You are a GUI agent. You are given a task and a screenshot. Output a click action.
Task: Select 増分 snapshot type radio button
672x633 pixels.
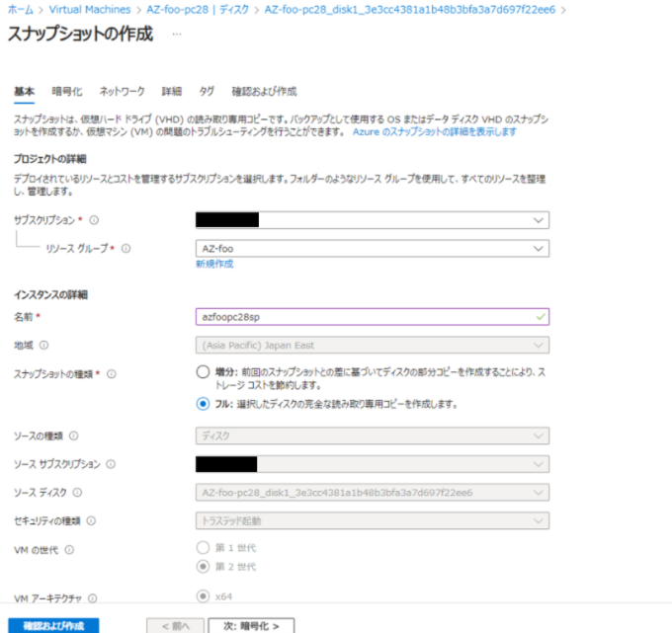point(203,371)
